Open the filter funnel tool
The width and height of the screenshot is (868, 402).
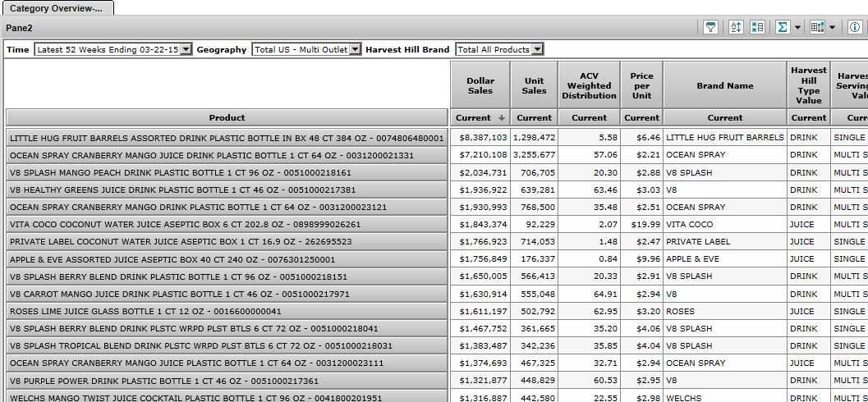coord(710,27)
